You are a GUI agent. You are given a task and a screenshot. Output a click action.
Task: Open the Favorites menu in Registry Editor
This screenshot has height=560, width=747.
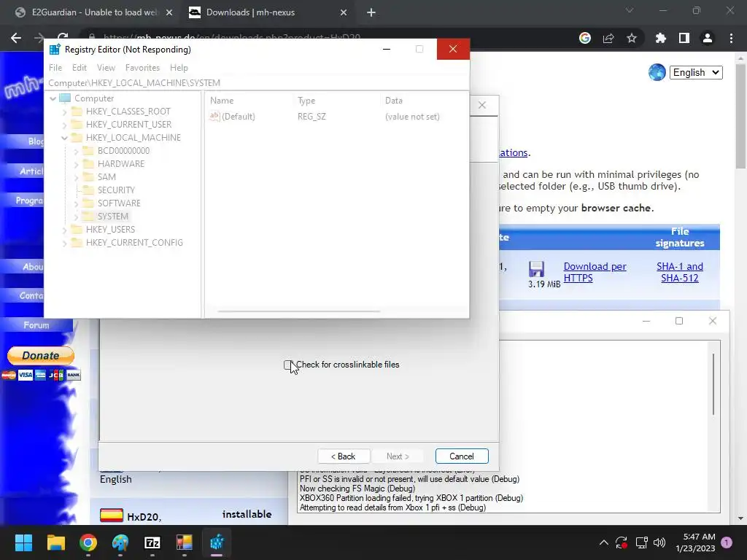click(x=142, y=68)
